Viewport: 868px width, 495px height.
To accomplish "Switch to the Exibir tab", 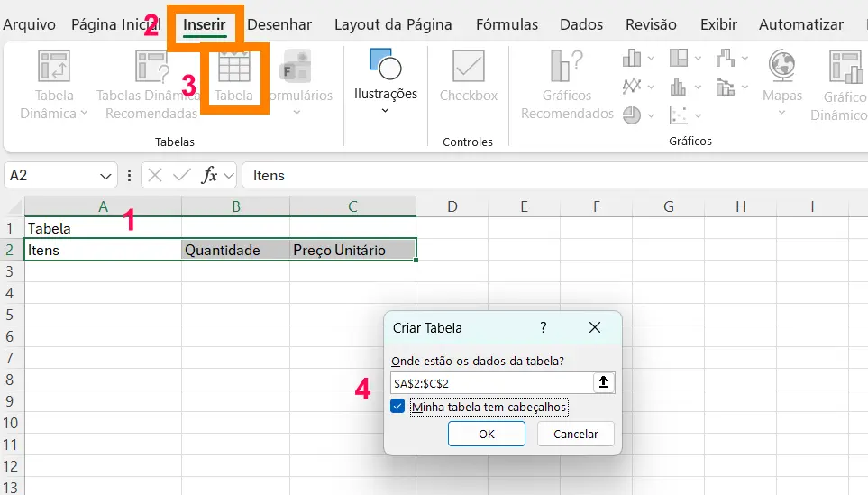I will click(718, 24).
